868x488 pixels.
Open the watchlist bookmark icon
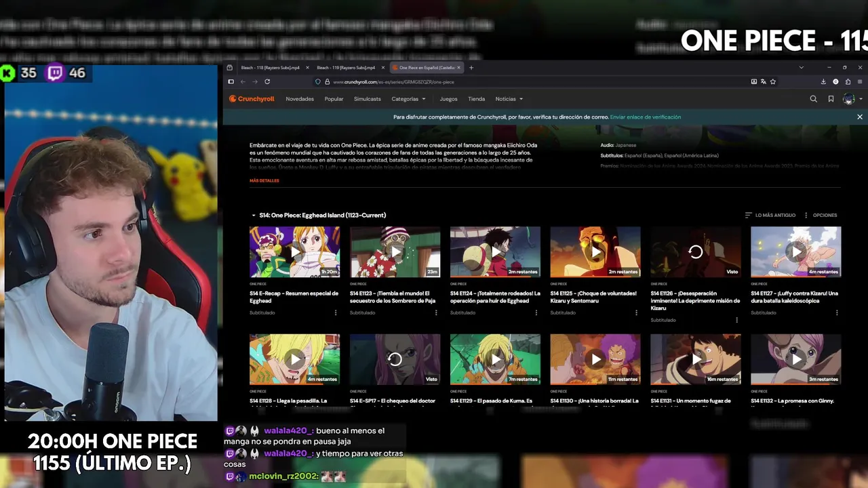(x=831, y=99)
